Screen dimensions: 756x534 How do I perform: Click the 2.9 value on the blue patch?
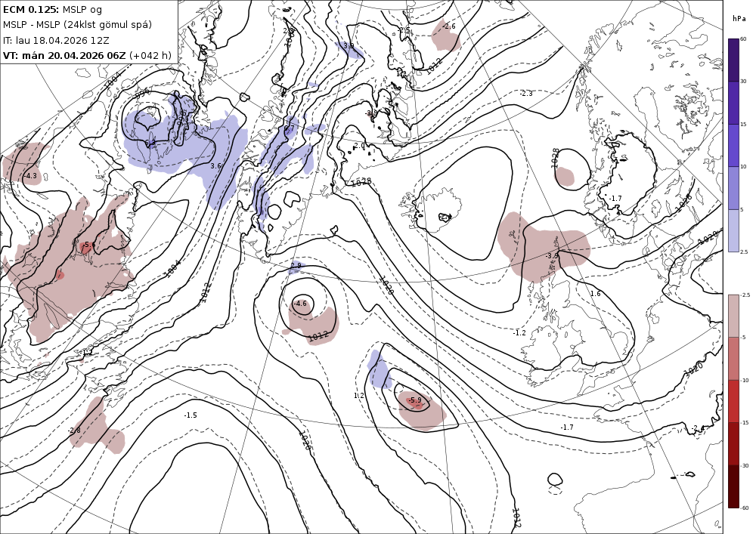coord(296,265)
